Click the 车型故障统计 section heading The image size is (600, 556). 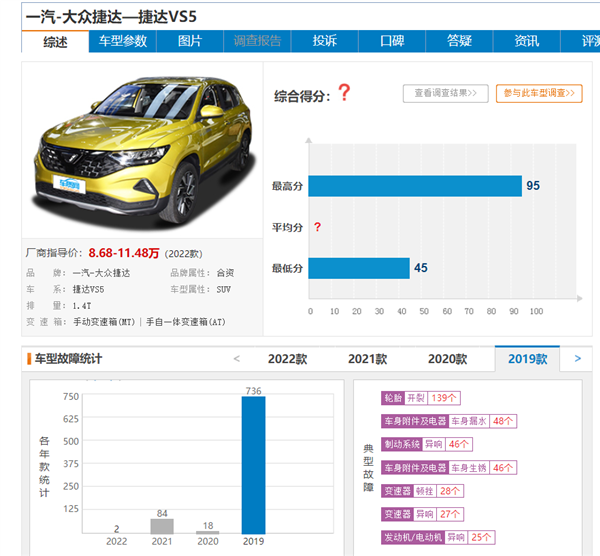point(68,359)
